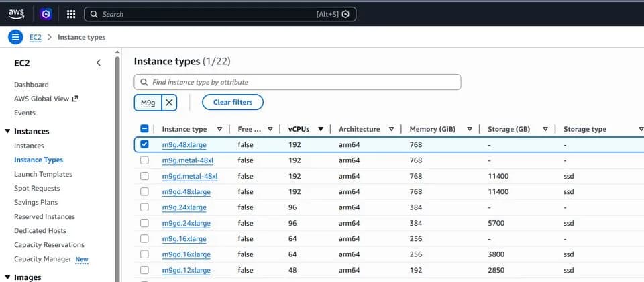This screenshot has width=644, height=282.
Task: Check the m9g.16xlarge row checkbox
Action: pyautogui.click(x=144, y=238)
